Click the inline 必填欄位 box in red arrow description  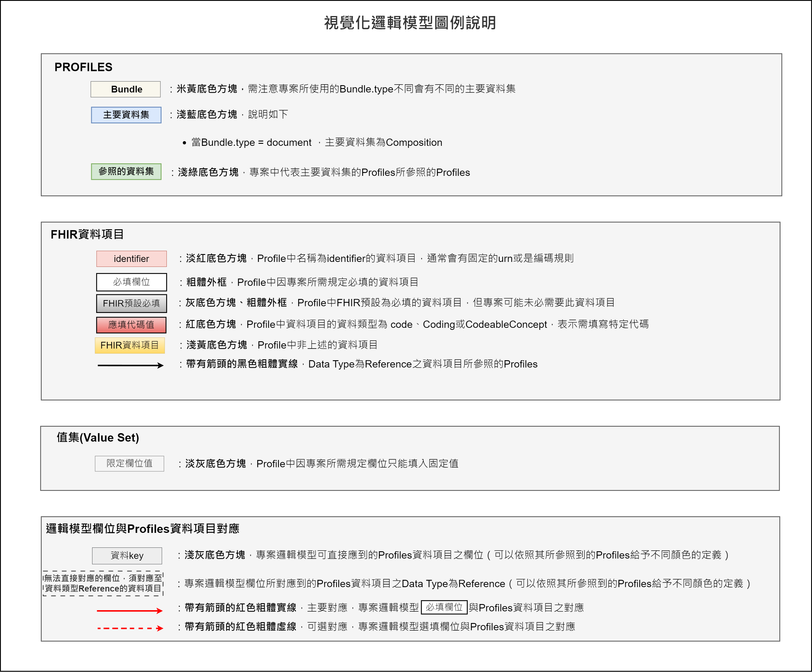(x=444, y=607)
